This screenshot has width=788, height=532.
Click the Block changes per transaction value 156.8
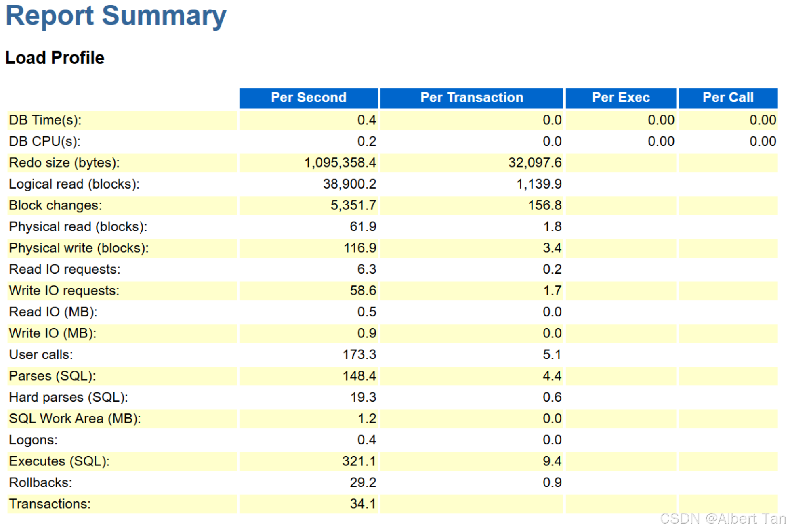pos(544,205)
